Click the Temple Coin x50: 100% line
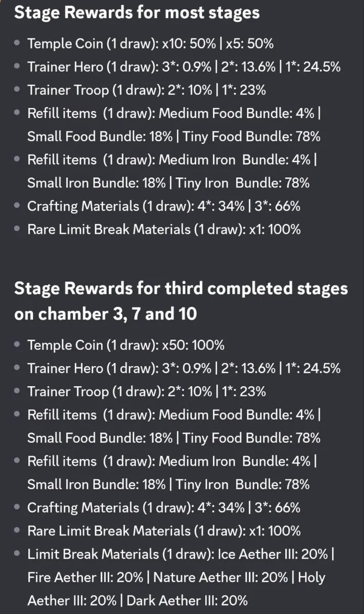 point(126,345)
